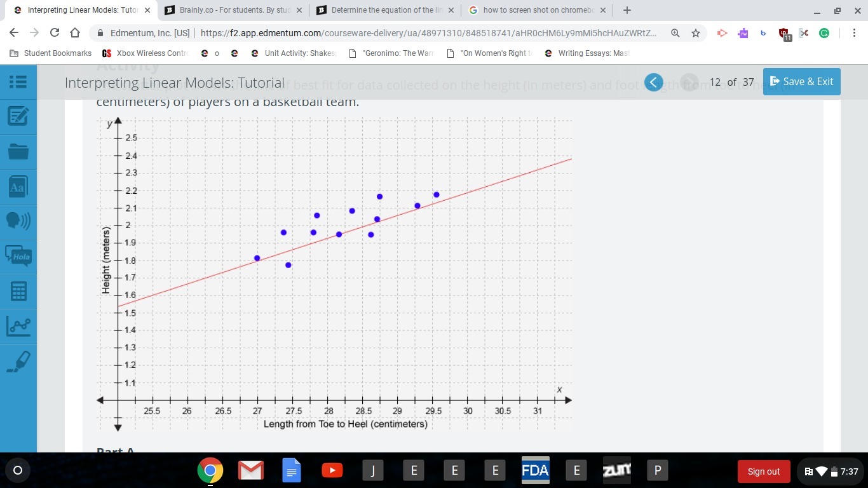868x488 pixels.
Task: Open the notes pencil tool in sidebar
Action: coord(18,116)
